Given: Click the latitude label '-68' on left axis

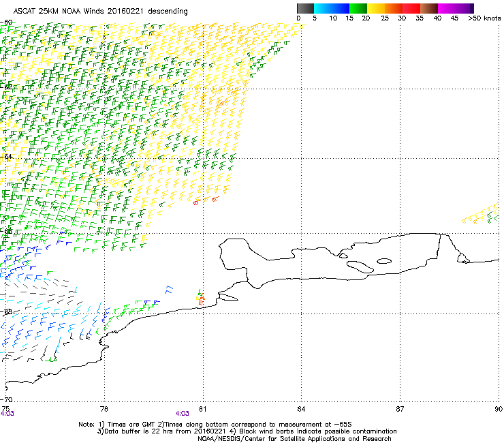Looking at the screenshot, I should point(7,311).
